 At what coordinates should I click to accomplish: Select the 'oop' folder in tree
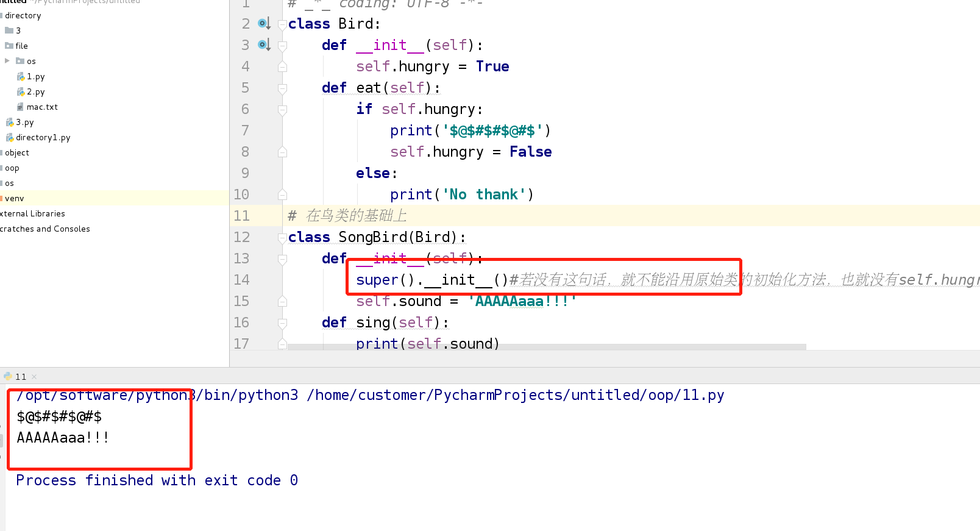[x=12, y=168]
